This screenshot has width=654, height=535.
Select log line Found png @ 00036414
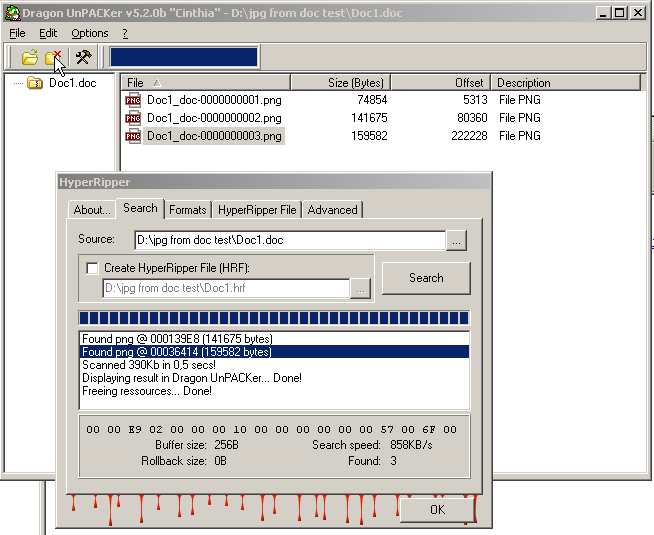pos(274,352)
